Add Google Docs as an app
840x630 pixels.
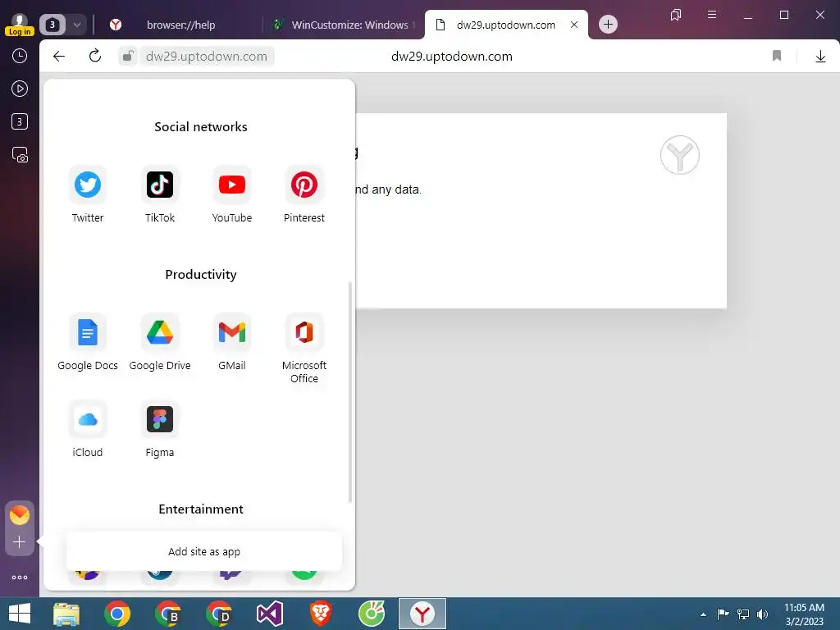pyautogui.click(x=87, y=332)
